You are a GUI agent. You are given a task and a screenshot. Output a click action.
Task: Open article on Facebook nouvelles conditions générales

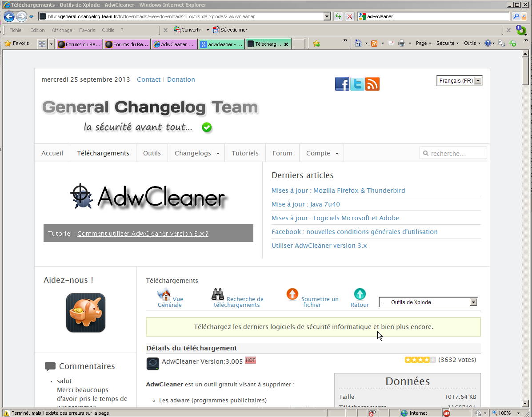355,232
